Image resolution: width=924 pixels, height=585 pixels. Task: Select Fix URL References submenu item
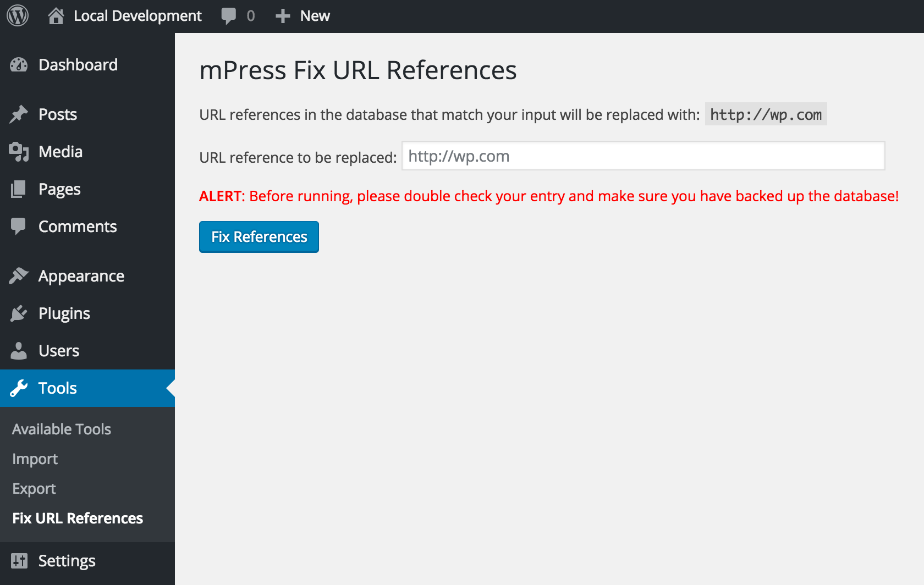tap(78, 518)
